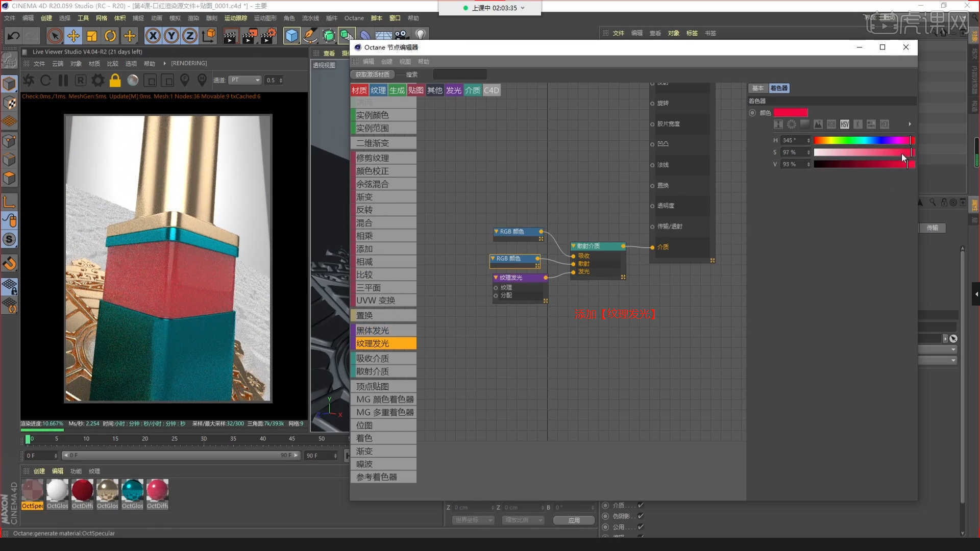Toggle the C4D node filter tab

pos(492,90)
